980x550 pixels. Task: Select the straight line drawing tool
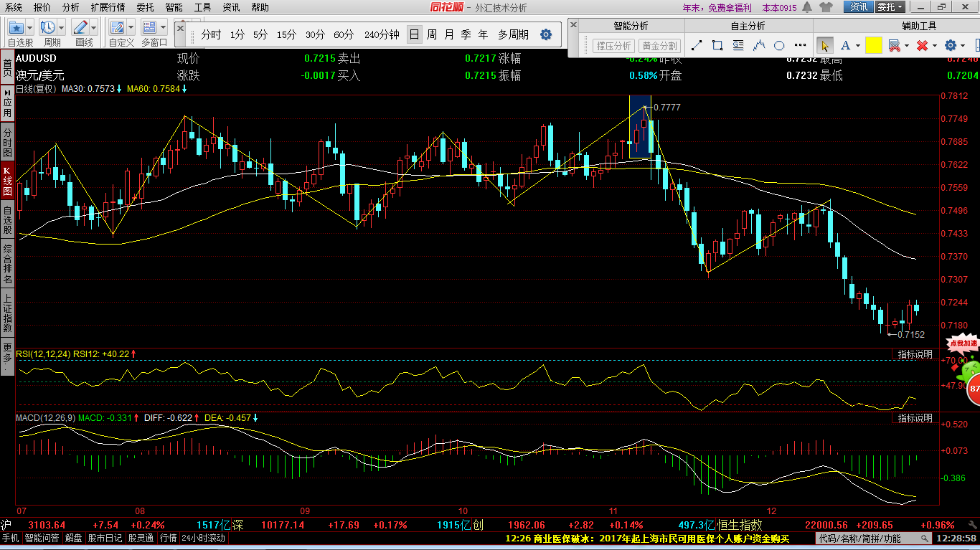697,45
